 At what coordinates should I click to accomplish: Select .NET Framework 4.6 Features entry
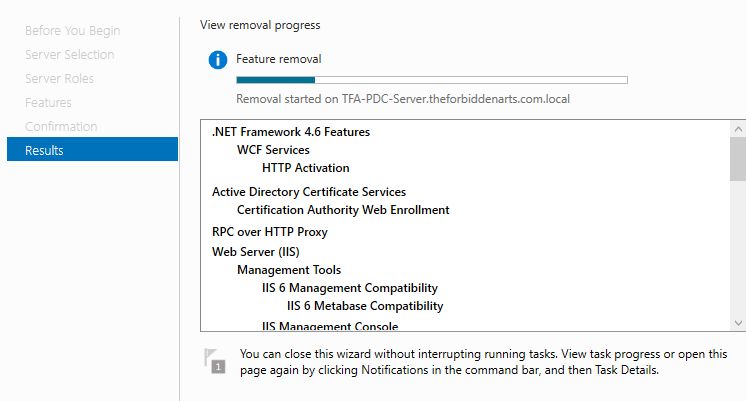pyautogui.click(x=290, y=132)
